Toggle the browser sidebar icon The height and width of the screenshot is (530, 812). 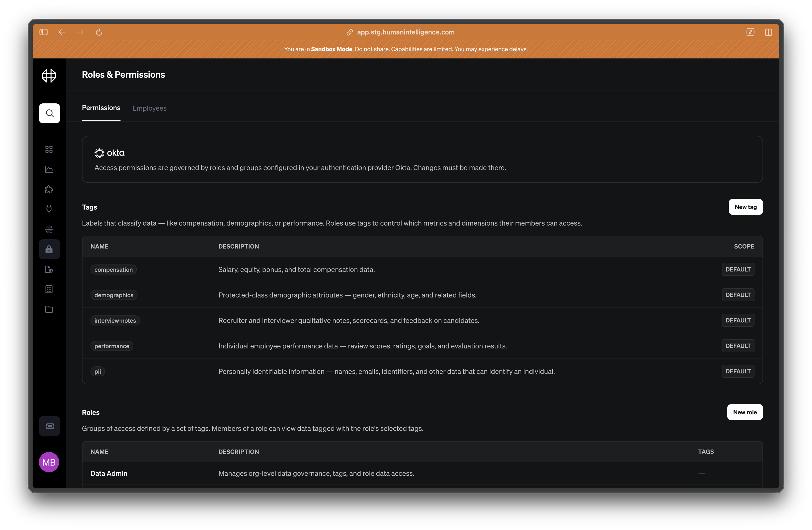[x=43, y=32]
